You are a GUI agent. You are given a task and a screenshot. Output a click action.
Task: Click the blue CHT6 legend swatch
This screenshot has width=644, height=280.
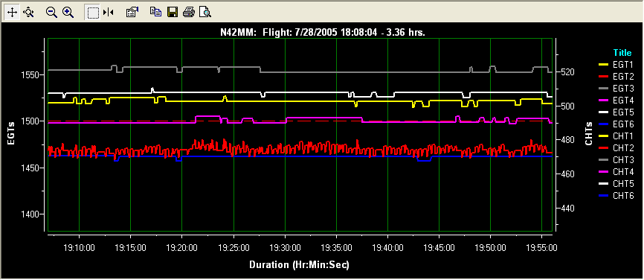pyautogui.click(x=604, y=195)
